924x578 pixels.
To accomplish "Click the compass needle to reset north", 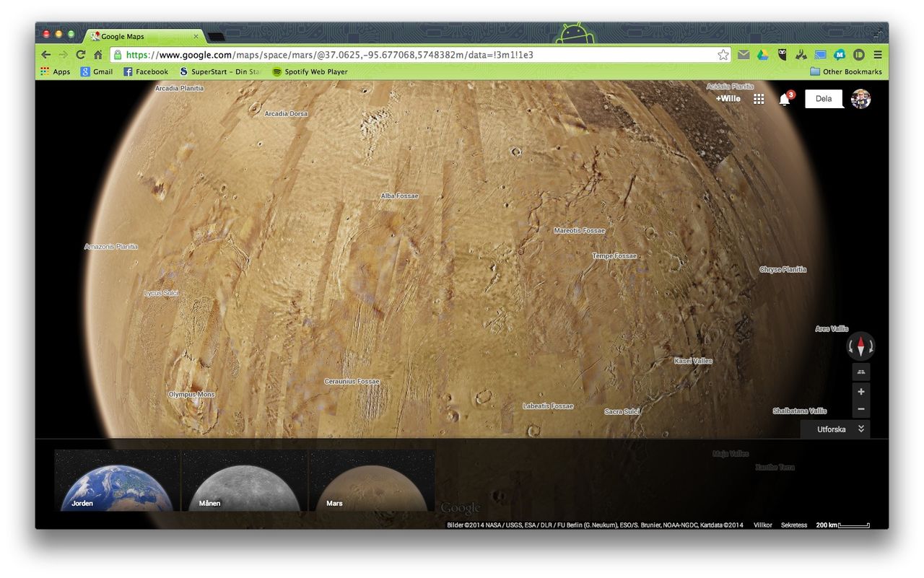I will (860, 346).
